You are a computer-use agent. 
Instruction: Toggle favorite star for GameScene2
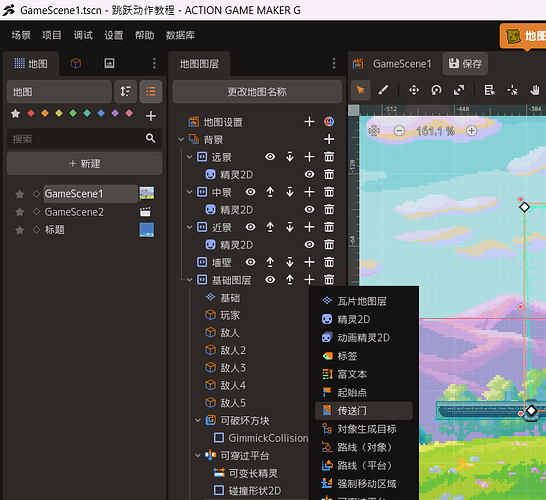tap(20, 212)
